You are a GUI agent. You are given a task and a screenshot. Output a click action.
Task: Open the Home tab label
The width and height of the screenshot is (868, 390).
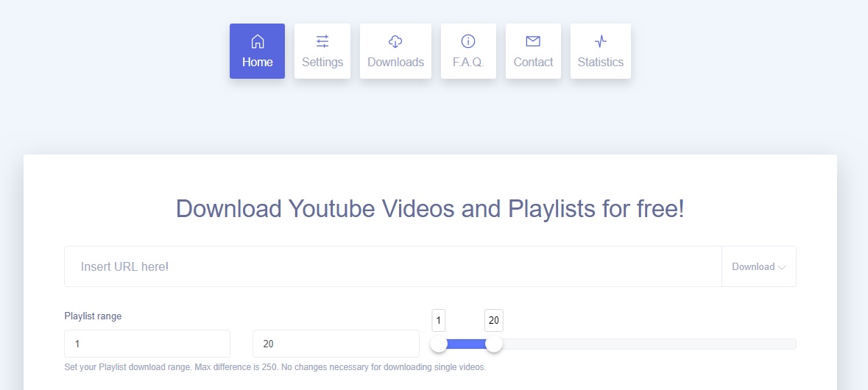pyautogui.click(x=258, y=62)
